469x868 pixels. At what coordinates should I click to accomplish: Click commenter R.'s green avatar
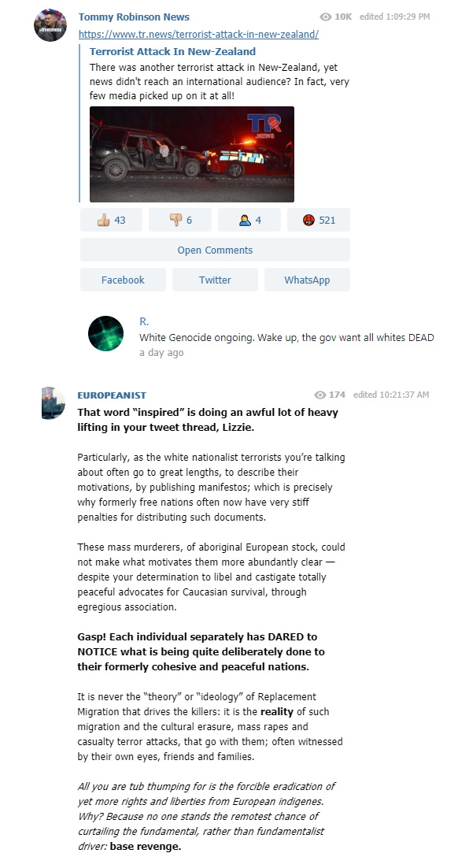105,333
